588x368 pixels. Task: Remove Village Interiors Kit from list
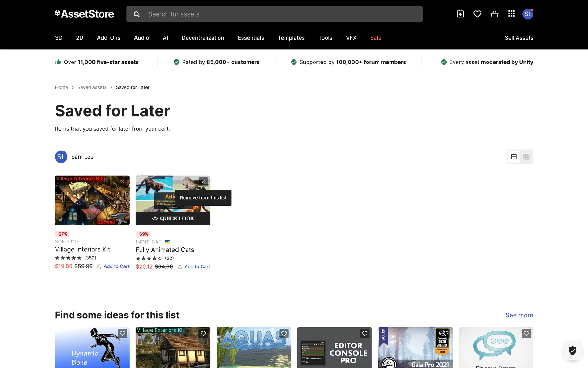pyautogui.click(x=123, y=182)
